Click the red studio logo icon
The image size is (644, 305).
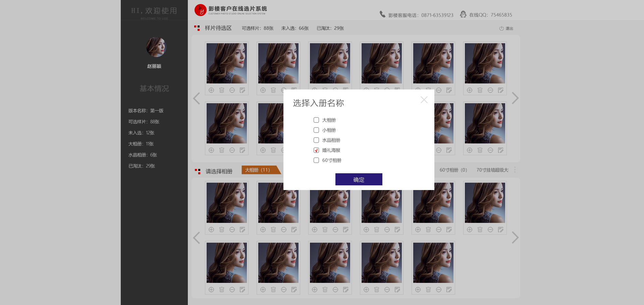(200, 10)
